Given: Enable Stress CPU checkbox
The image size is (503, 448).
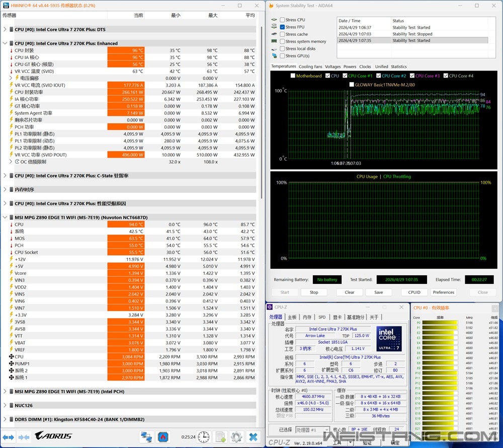Looking at the screenshot, I should point(282,20).
